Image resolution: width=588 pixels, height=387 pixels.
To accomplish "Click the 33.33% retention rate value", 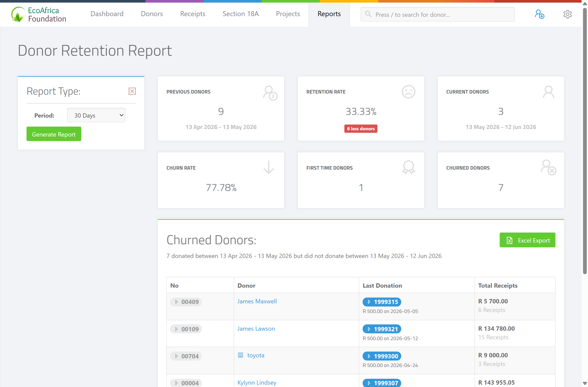I will pyautogui.click(x=361, y=112).
